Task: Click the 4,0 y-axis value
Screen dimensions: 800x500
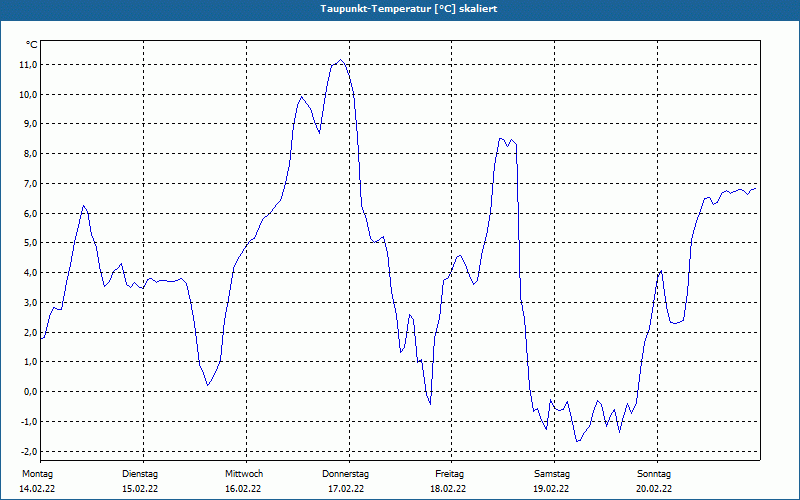Action: pos(30,273)
